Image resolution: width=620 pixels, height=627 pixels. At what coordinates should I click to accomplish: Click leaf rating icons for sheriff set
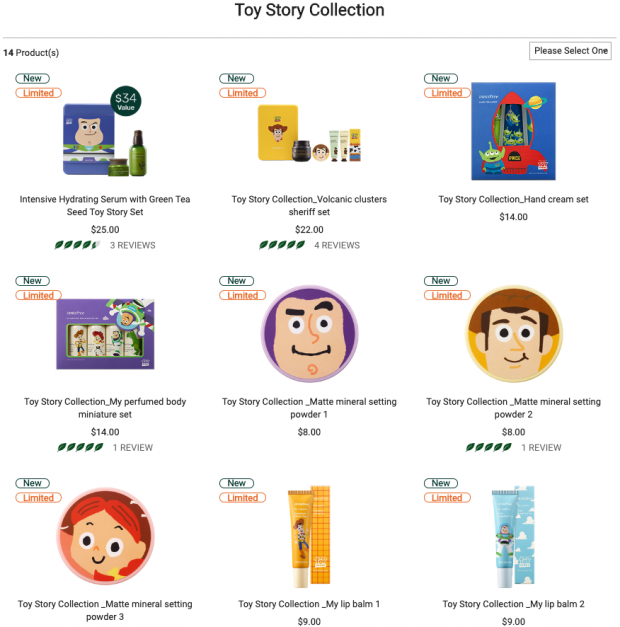[x=282, y=245]
